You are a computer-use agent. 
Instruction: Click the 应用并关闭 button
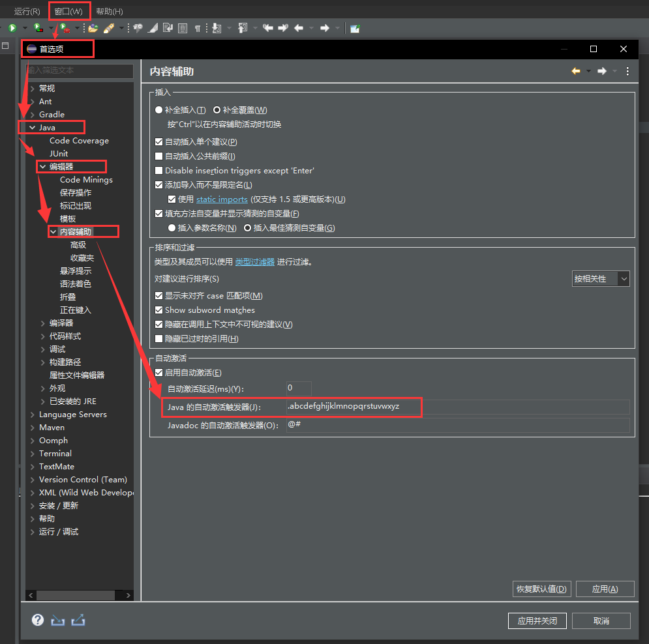(x=537, y=621)
